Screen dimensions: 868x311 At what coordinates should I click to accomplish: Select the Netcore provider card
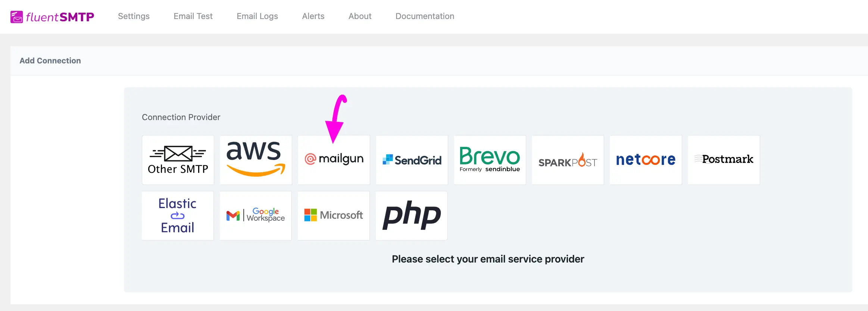646,160
